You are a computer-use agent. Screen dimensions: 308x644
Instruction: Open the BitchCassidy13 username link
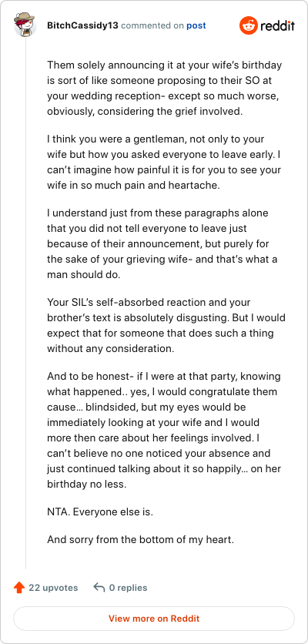pos(83,26)
